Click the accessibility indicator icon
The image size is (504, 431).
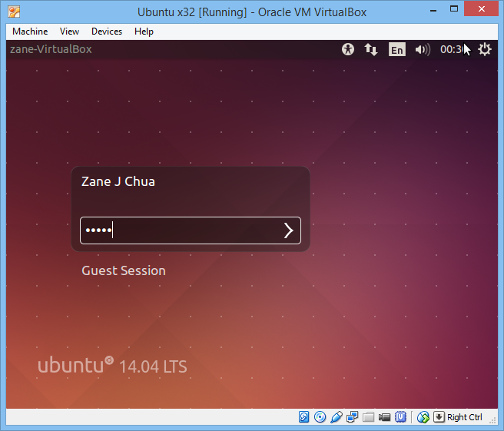[x=348, y=49]
